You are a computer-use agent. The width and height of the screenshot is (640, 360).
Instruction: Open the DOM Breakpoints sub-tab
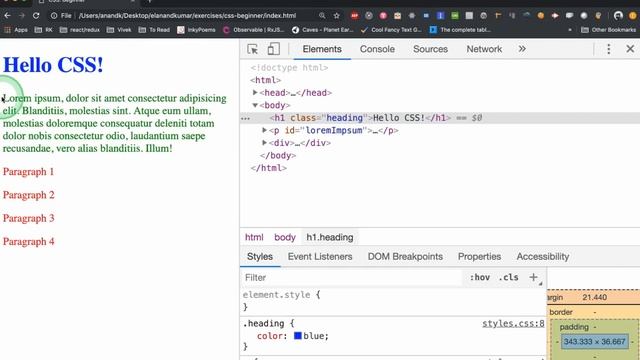(405, 256)
